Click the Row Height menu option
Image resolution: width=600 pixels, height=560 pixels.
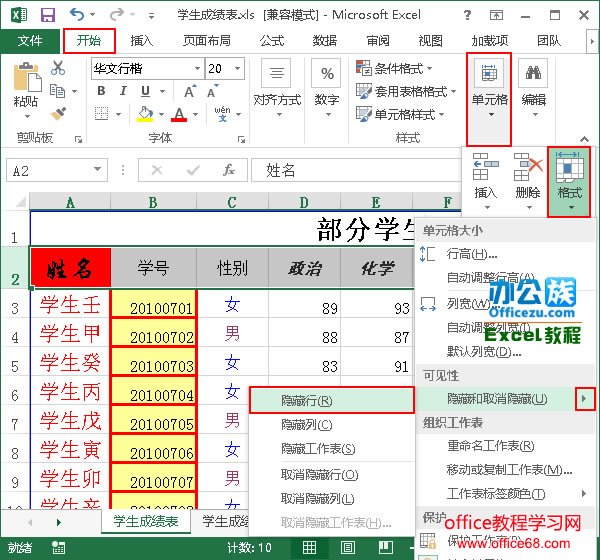pos(472,254)
